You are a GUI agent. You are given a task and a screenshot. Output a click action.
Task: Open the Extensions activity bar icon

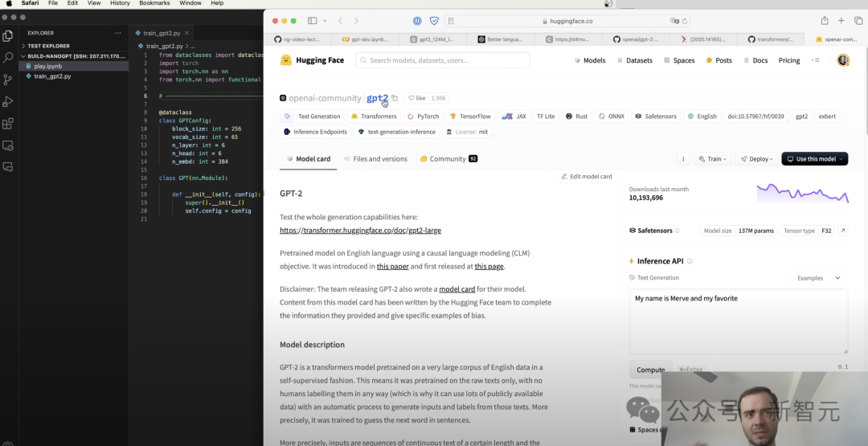(x=8, y=124)
